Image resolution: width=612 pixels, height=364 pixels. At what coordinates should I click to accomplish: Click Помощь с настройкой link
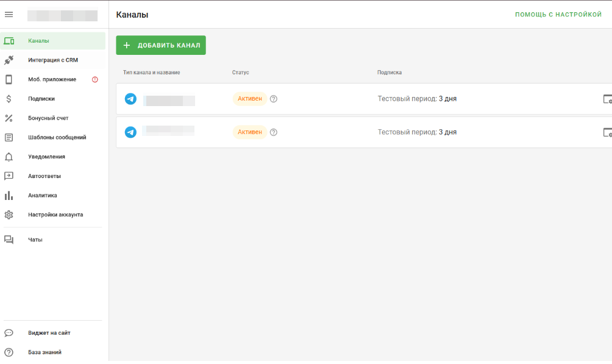[x=558, y=15]
